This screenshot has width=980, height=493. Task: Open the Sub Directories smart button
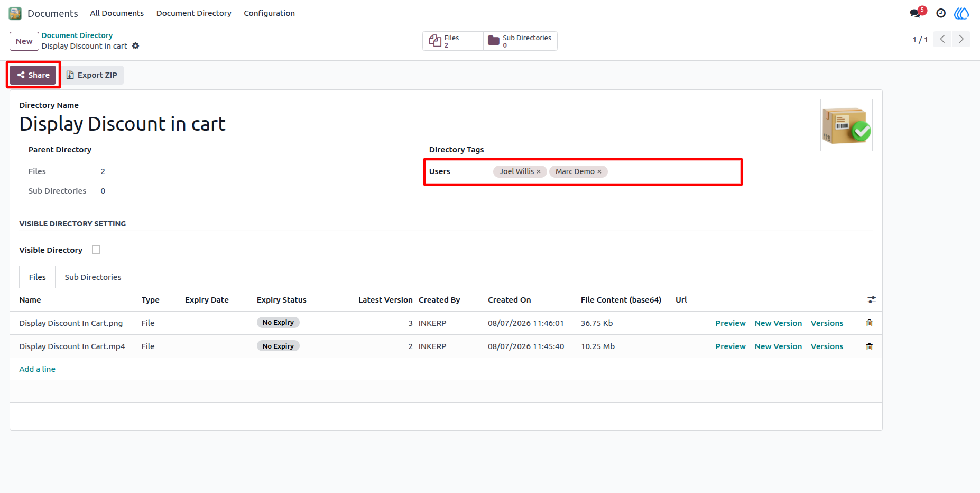click(x=521, y=41)
